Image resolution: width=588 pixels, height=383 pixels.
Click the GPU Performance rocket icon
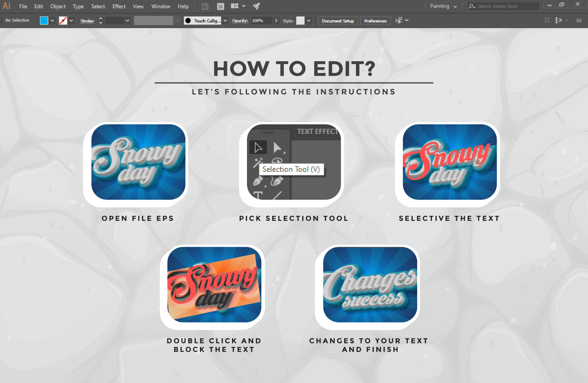click(256, 6)
